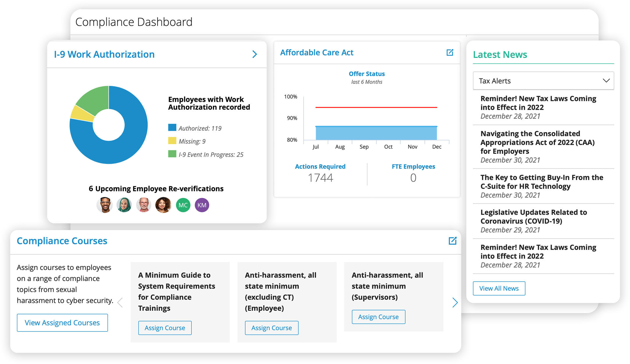Assign the Anti-harassment Supervisors course

click(x=378, y=317)
